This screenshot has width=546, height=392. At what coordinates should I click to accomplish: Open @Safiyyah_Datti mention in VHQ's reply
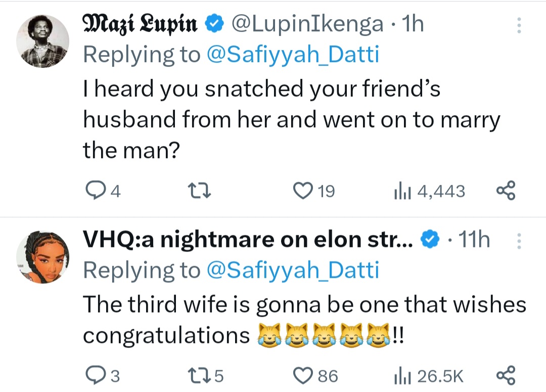[292, 271]
